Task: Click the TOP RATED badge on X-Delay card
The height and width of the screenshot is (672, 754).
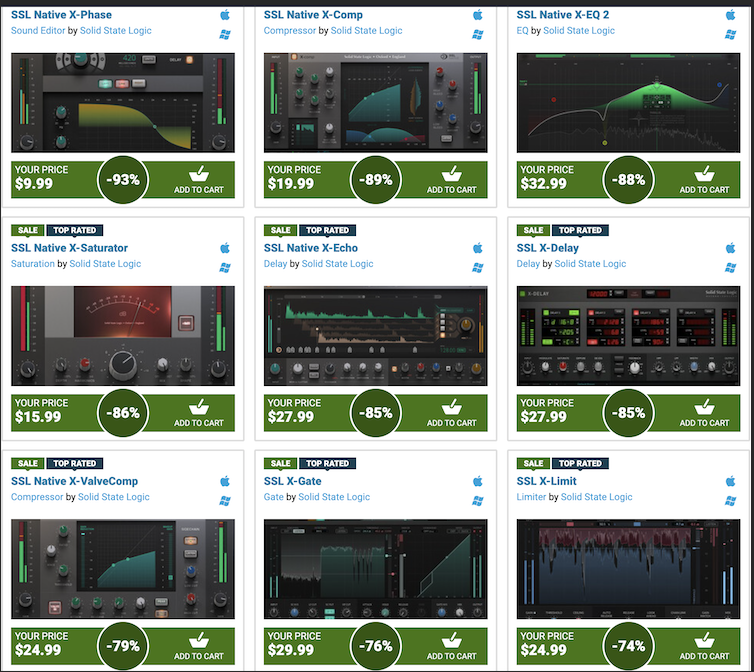Action: 580,230
